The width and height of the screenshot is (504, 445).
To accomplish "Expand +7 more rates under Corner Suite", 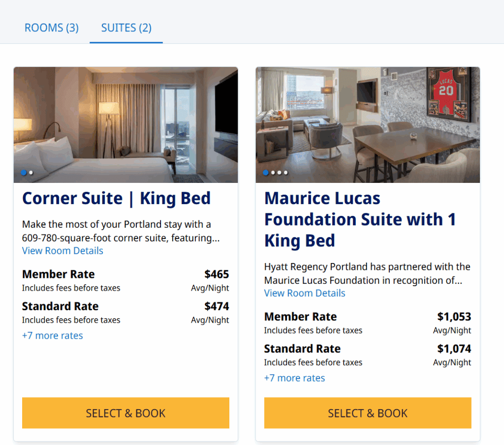I will coord(52,335).
